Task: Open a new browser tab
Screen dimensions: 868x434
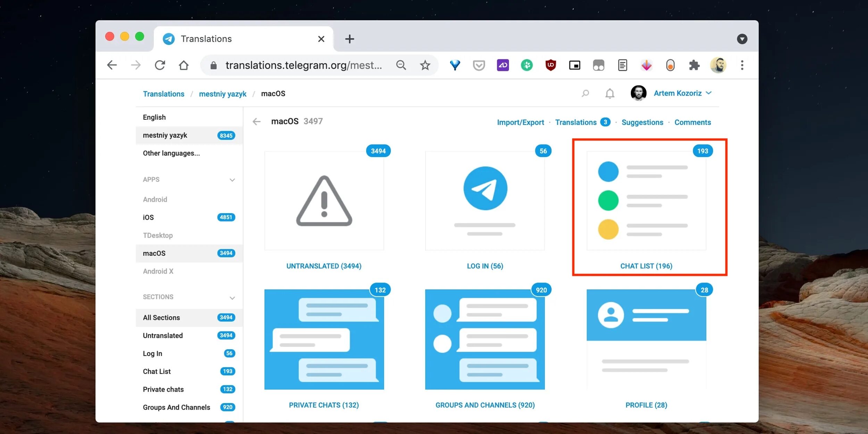Action: pos(350,39)
